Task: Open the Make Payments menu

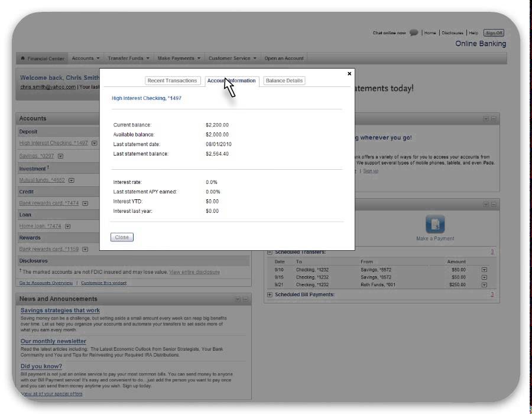Action: 179,58
